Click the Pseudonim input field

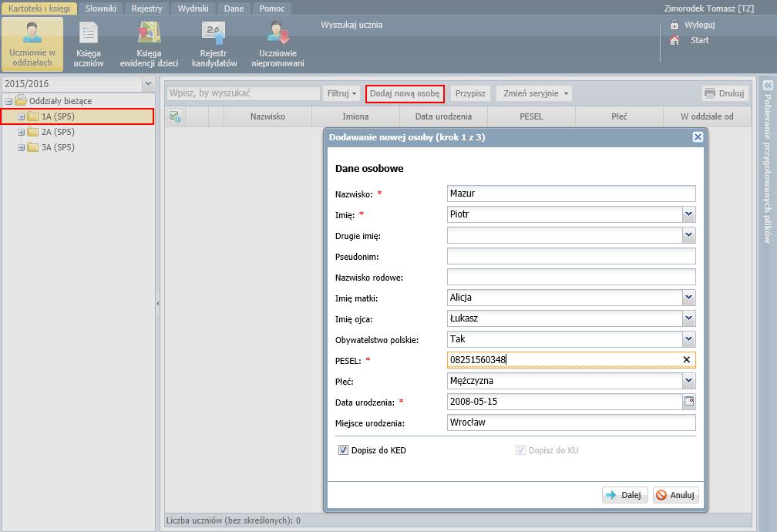point(571,256)
